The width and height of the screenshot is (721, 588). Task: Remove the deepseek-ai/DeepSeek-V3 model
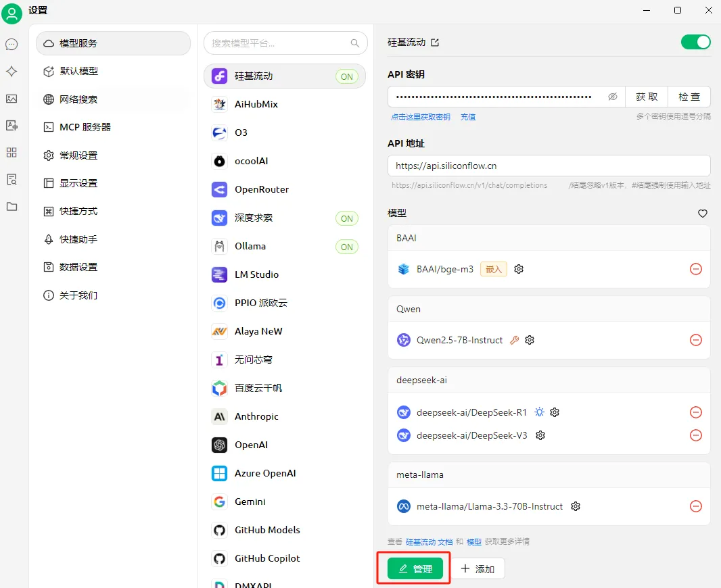pos(696,435)
